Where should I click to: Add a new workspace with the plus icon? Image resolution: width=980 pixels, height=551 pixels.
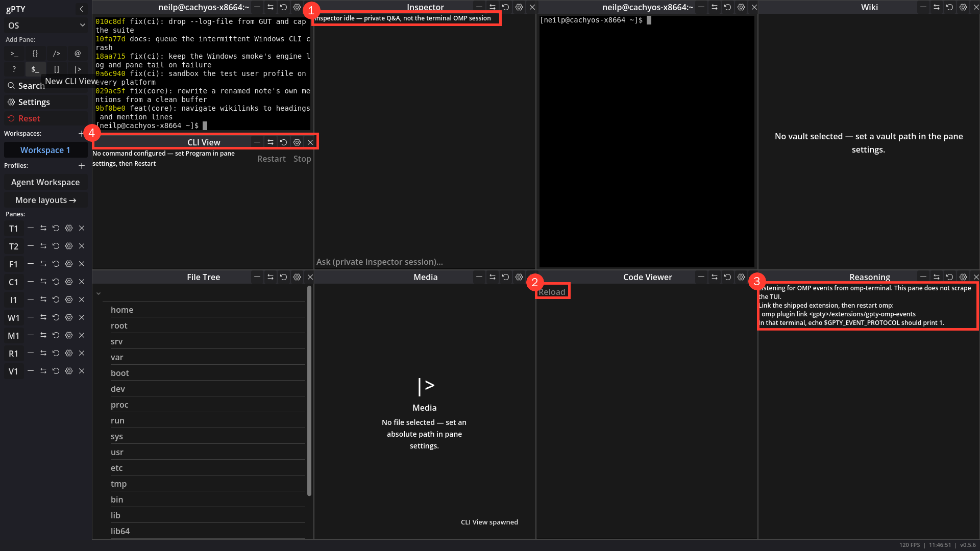81,134
